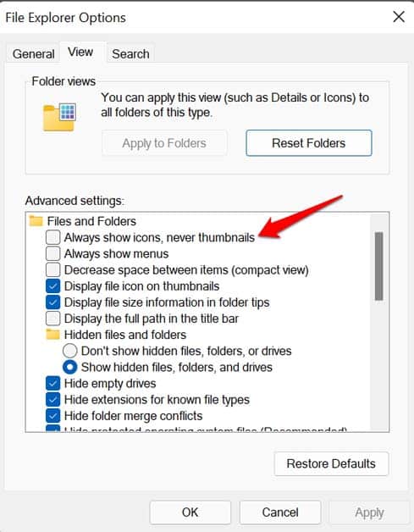Enable Display the full path in title bar
414x532 pixels.
(52, 319)
